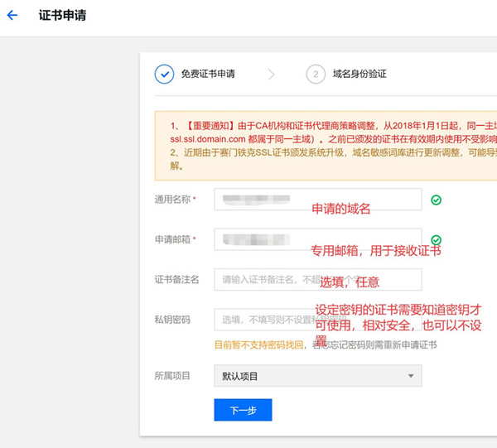
Task: Click the 所属项目 field label
Action: (172, 376)
